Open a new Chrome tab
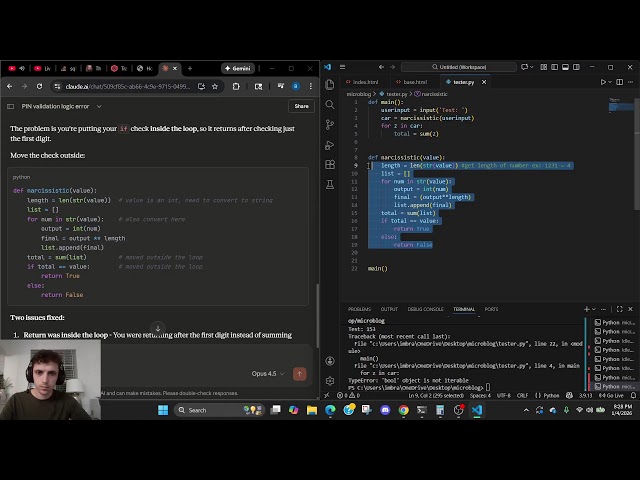640x480 pixels. [x=190, y=68]
